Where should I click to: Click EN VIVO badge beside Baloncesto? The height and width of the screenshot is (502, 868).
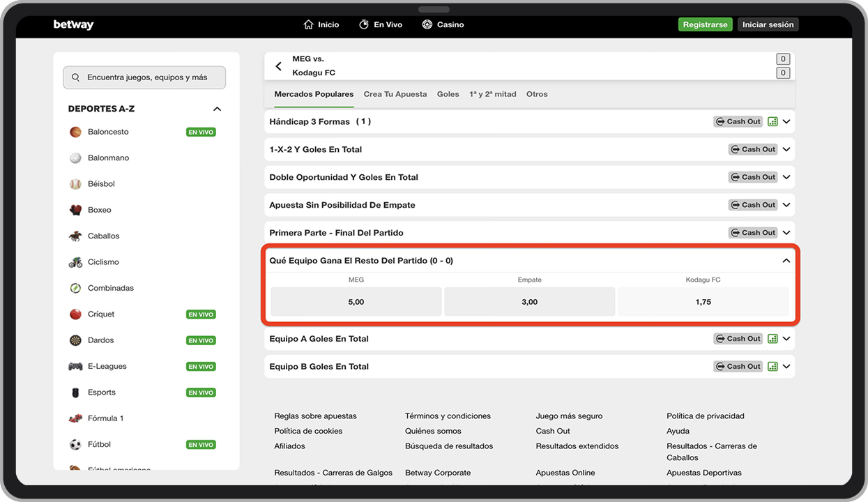tap(201, 132)
